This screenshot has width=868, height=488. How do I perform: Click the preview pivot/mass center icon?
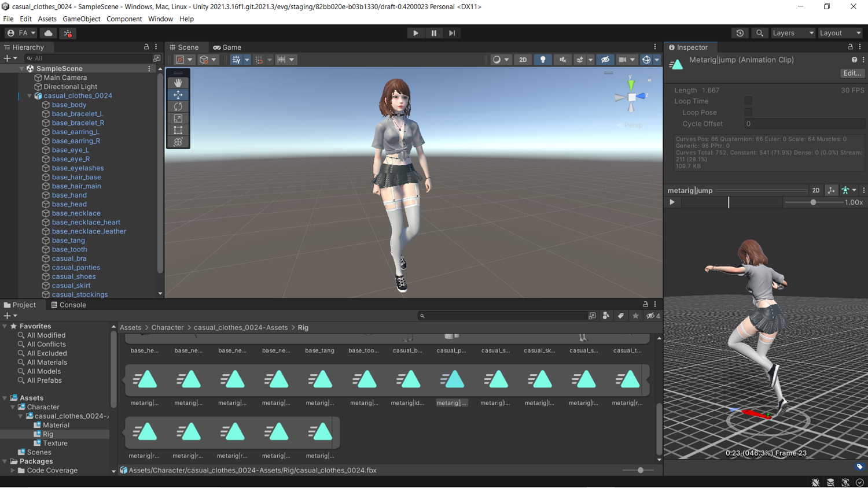point(831,190)
